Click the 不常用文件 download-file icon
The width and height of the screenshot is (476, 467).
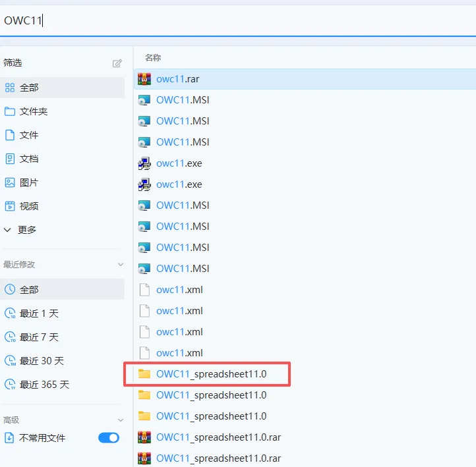pyautogui.click(x=9, y=437)
